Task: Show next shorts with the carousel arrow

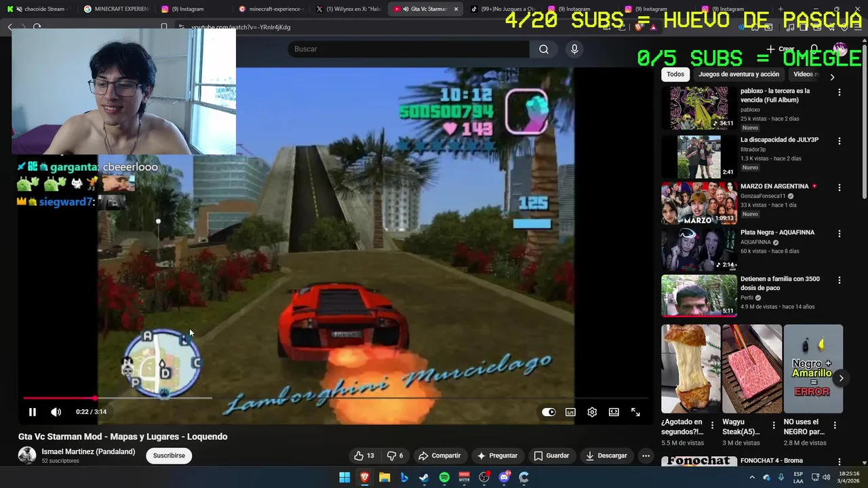Action: point(841,378)
